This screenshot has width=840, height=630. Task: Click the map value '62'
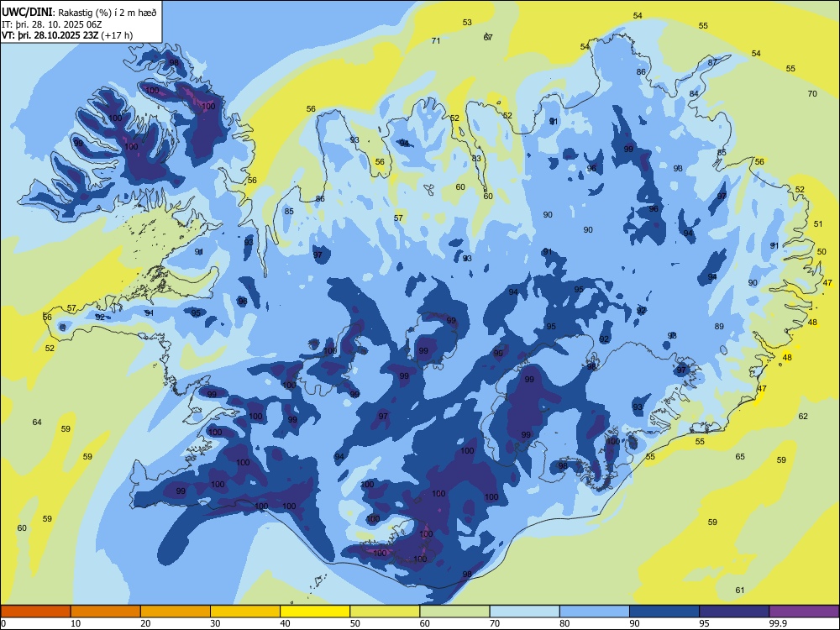tap(802, 417)
